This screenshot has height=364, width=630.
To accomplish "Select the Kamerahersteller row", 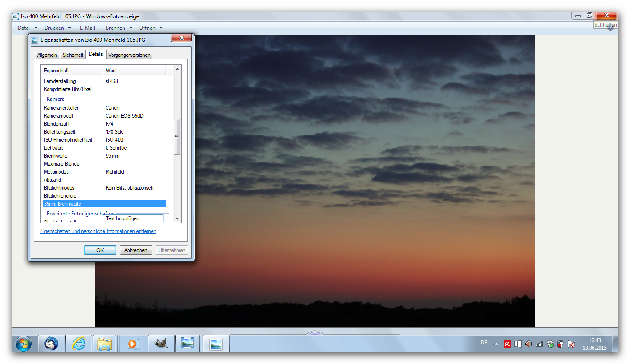I will pyautogui.click(x=104, y=108).
